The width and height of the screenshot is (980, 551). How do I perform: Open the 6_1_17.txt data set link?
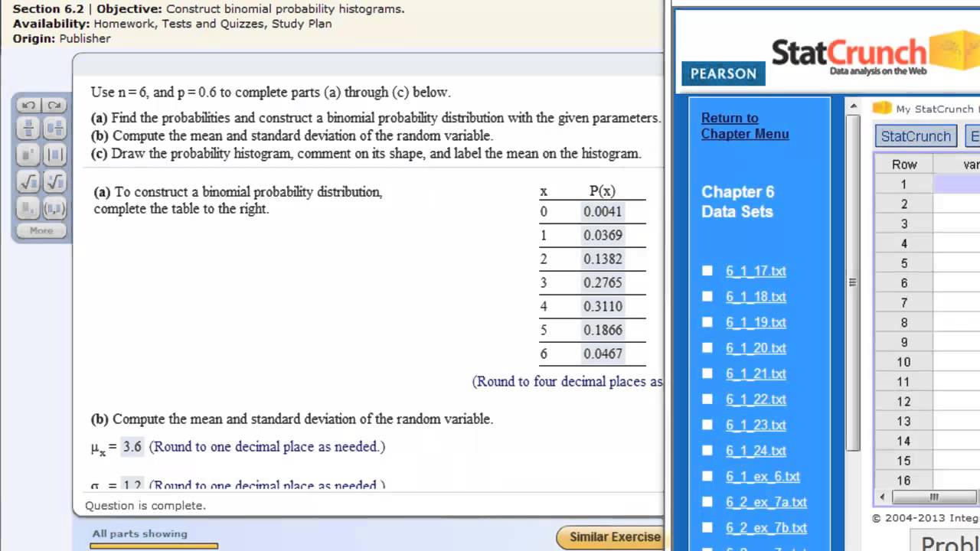pos(756,271)
